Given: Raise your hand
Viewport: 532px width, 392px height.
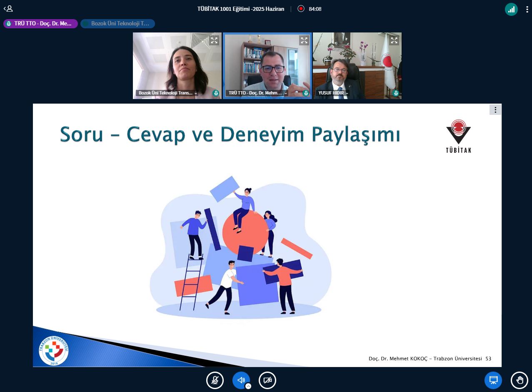Looking at the screenshot, I should (x=520, y=380).
